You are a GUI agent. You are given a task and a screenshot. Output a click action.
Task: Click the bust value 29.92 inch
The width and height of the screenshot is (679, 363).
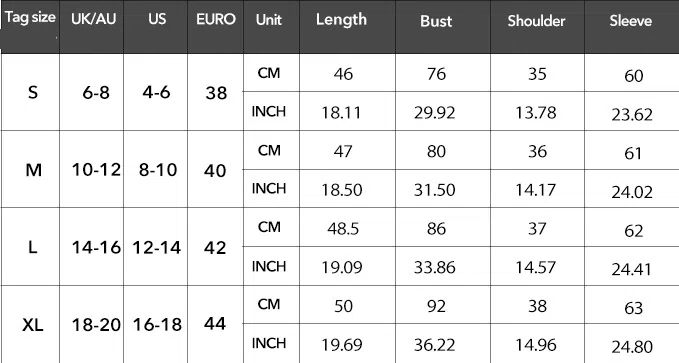coord(434,113)
